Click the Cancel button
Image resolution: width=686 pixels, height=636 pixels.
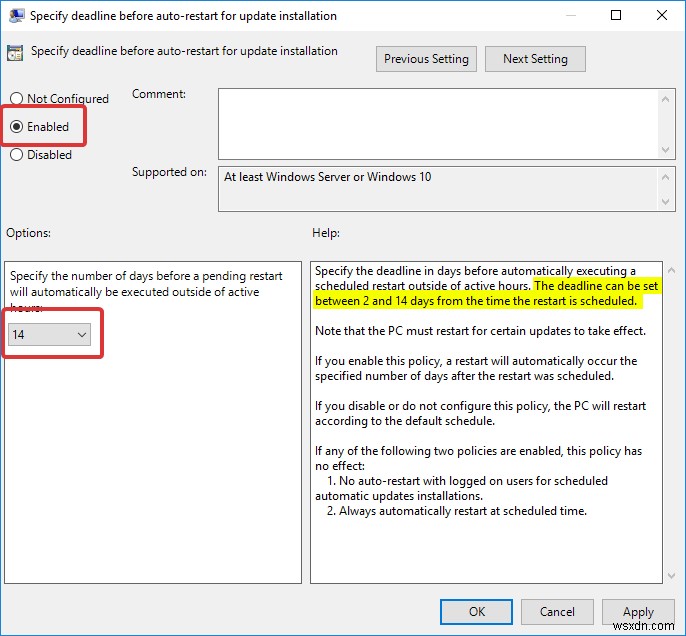557,612
